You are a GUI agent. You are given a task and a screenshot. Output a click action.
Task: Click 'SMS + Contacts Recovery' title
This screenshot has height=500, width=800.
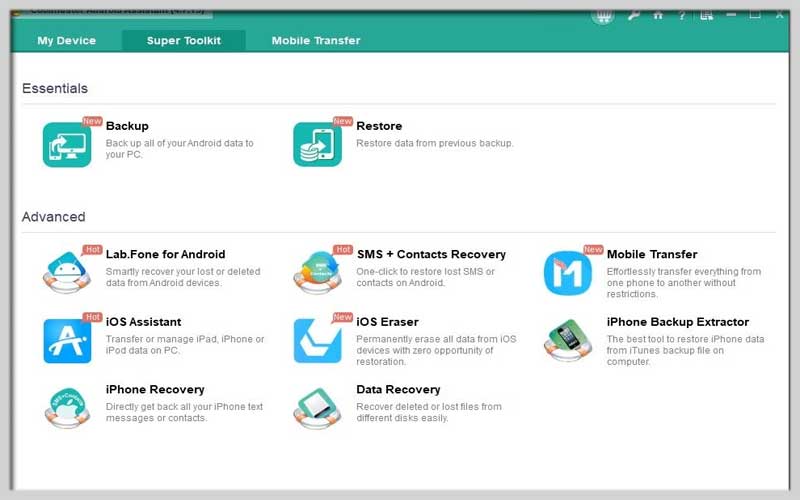pyautogui.click(x=431, y=254)
